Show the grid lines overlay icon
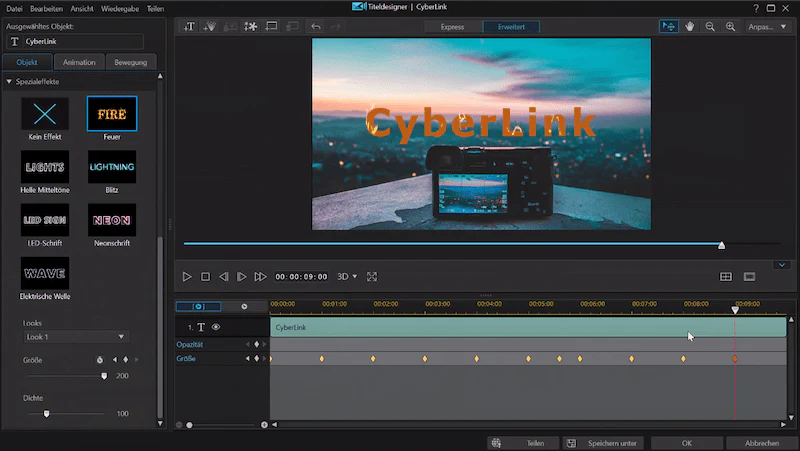The width and height of the screenshot is (800, 451). [726, 277]
